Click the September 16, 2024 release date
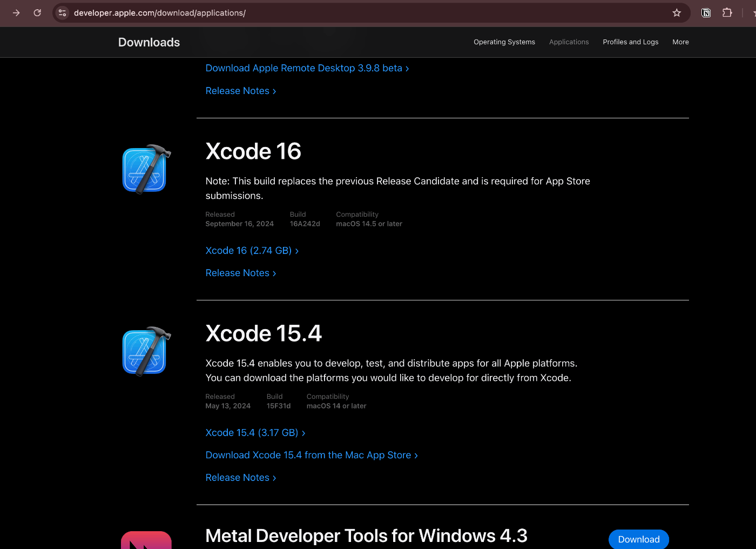Image resolution: width=756 pixels, height=549 pixels. (239, 224)
